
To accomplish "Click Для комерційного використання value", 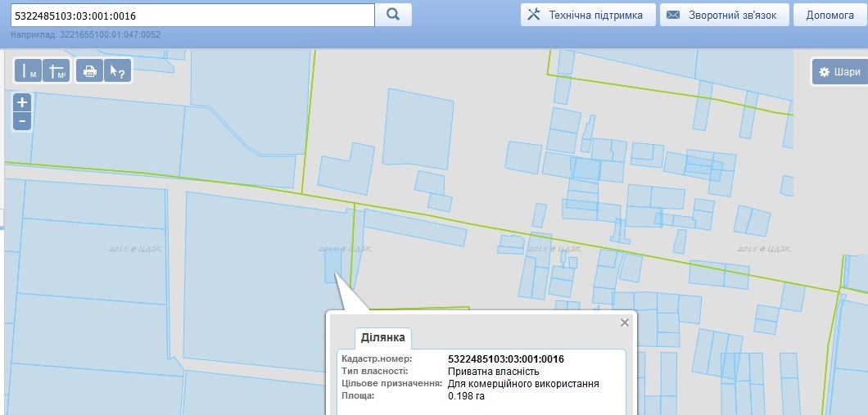I will [x=524, y=383].
